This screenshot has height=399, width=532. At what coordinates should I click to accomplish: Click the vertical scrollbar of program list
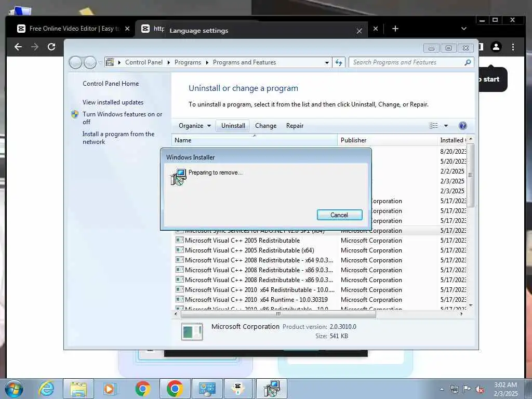tap(470, 175)
